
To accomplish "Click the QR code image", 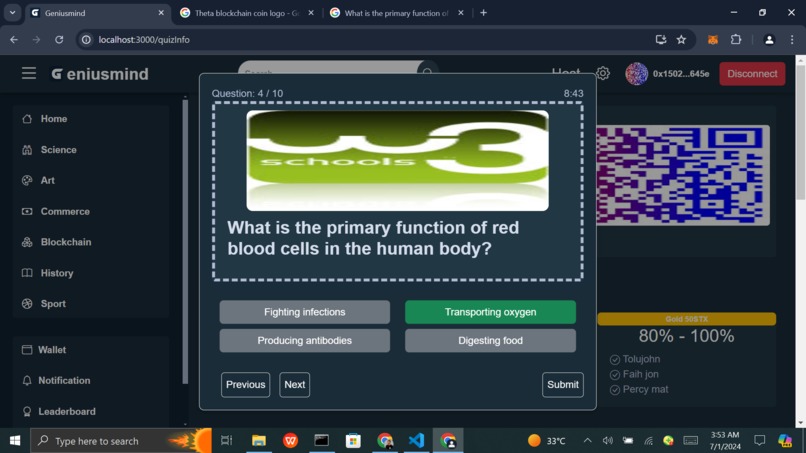I will point(683,175).
